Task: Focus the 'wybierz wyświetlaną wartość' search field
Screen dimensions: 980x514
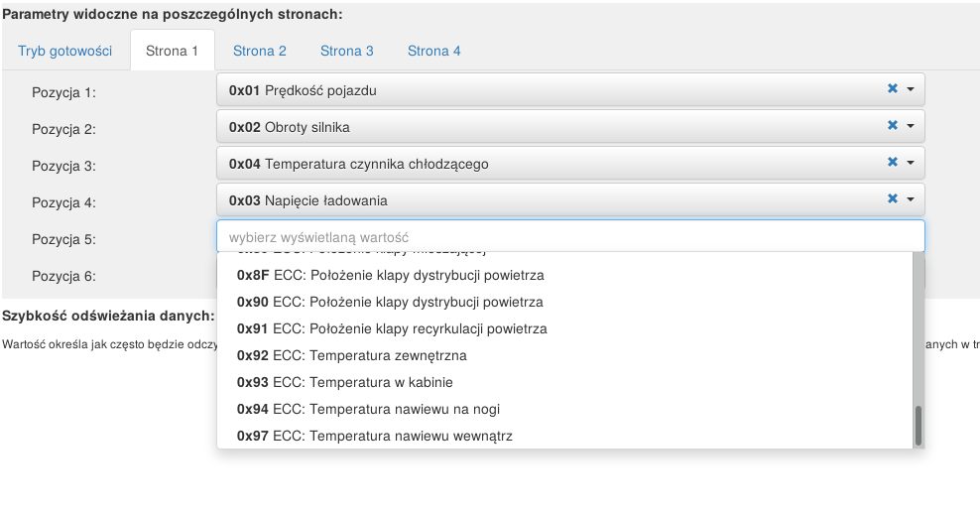Action: [570, 237]
